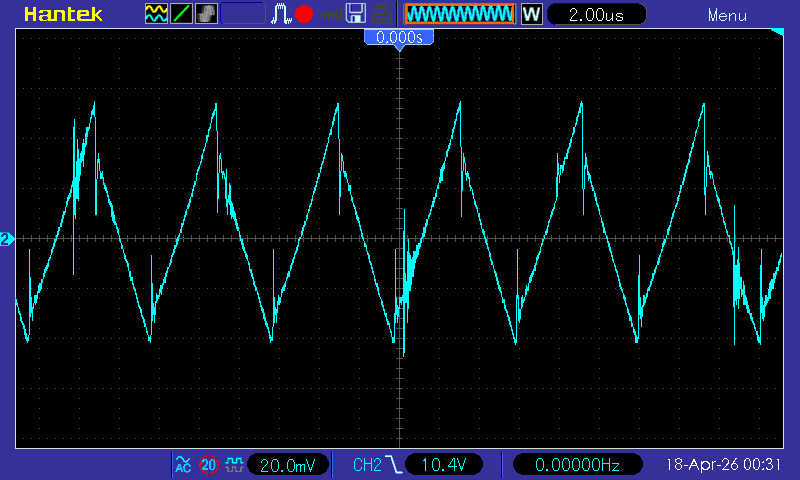
Task: Click the 0.000s trigger position marker
Action: pyautogui.click(x=399, y=37)
